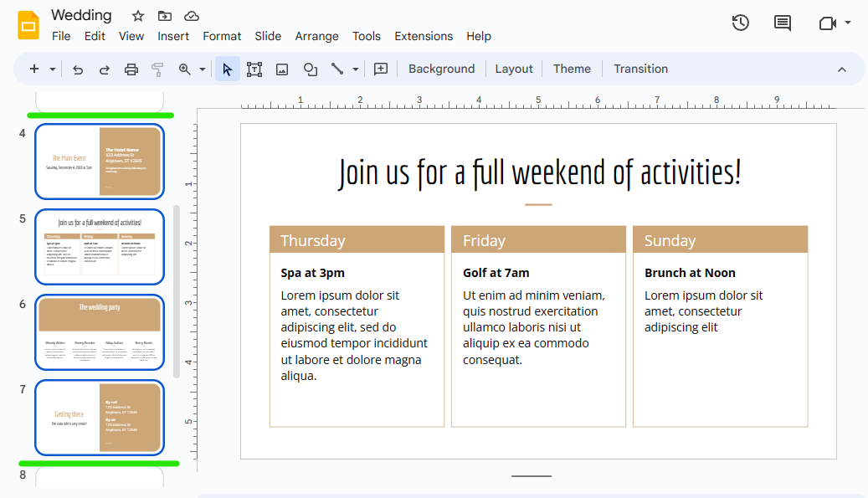Screen dimensions: 868x498
Task: Open the Extensions menu
Action: pyautogui.click(x=424, y=36)
